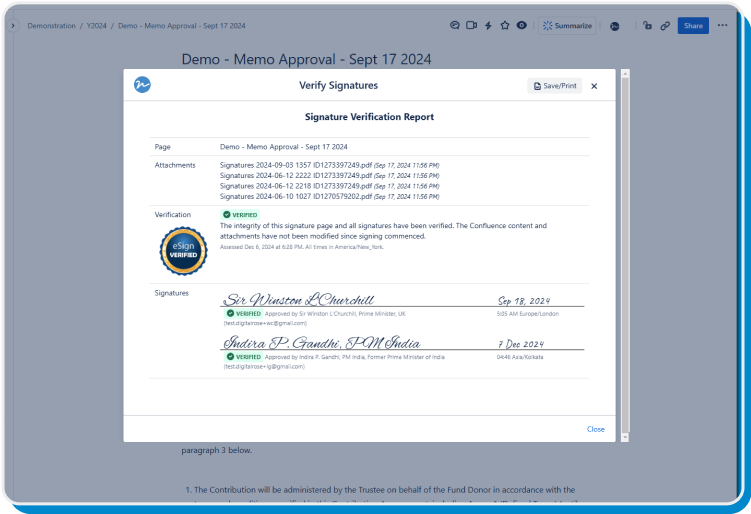751x514 pixels.
Task: Open the Demonstration breadcrumb link
Action: (51, 26)
